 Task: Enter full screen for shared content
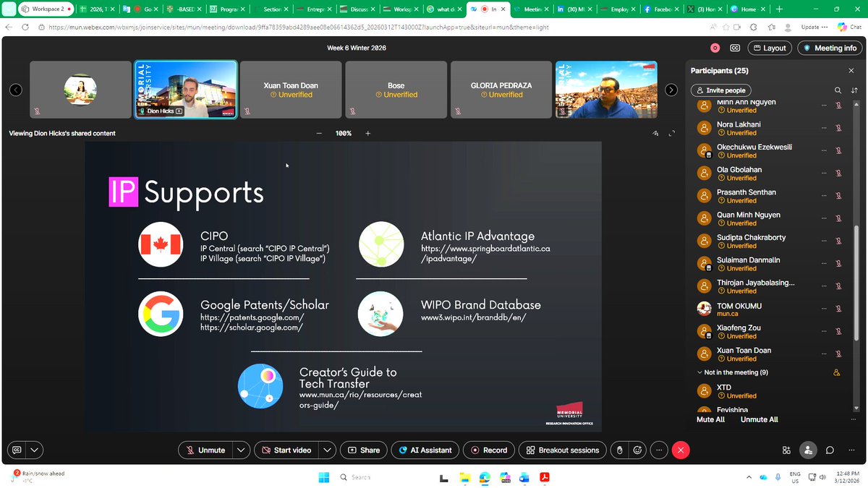click(x=672, y=133)
